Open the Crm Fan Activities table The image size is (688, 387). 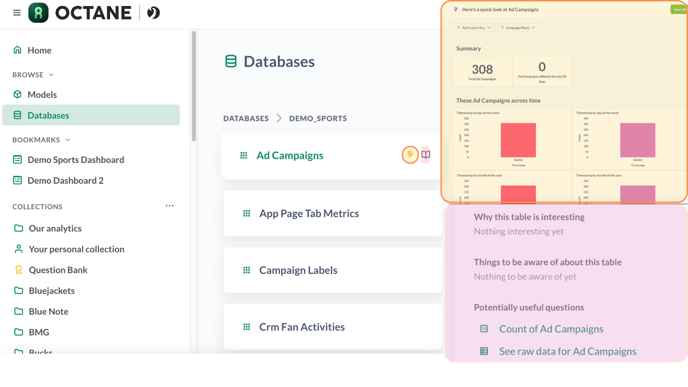click(x=302, y=327)
